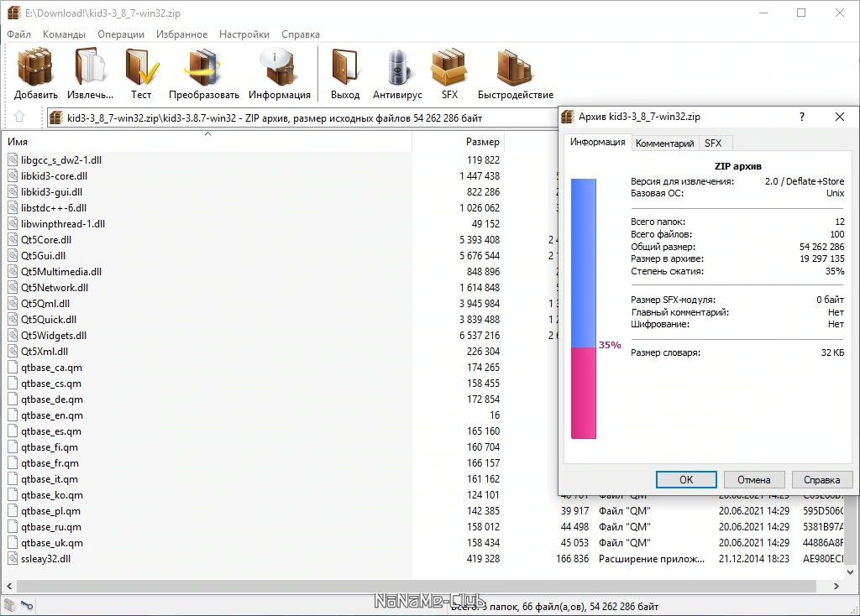Click the archive path address field
This screenshot has height=616, width=860.
coord(302,117)
